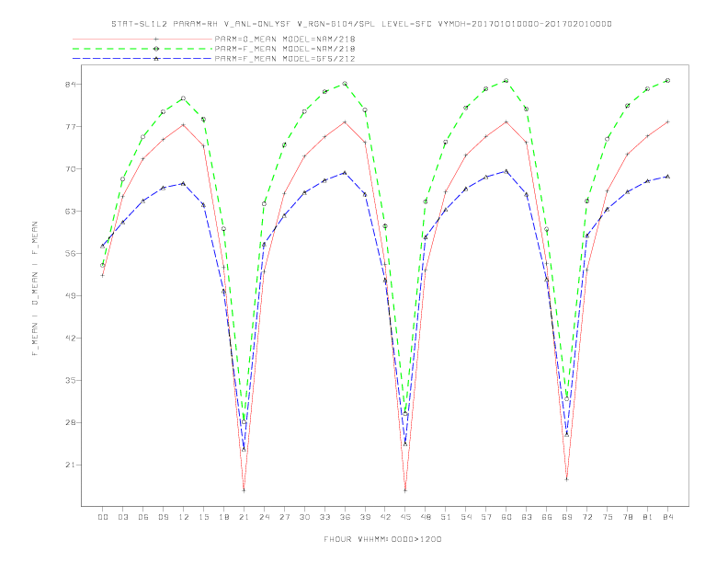The image size is (728, 563).
Task: Click the x-axis tick label 42
Action: click(x=385, y=517)
